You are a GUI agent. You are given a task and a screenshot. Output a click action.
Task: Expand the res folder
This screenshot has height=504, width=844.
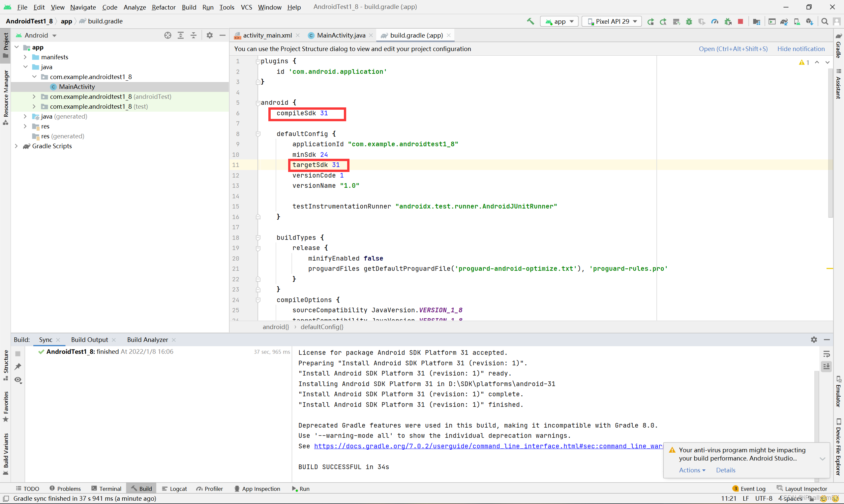point(25,126)
